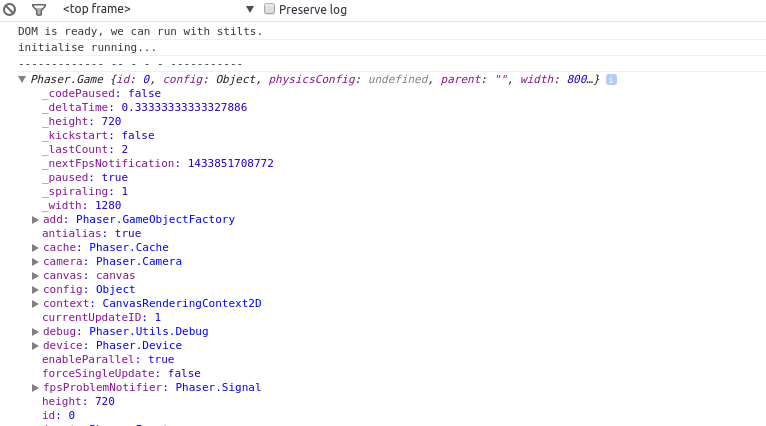The image size is (766, 426).
Task: Expand the config: Object property
Action: pyautogui.click(x=35, y=290)
